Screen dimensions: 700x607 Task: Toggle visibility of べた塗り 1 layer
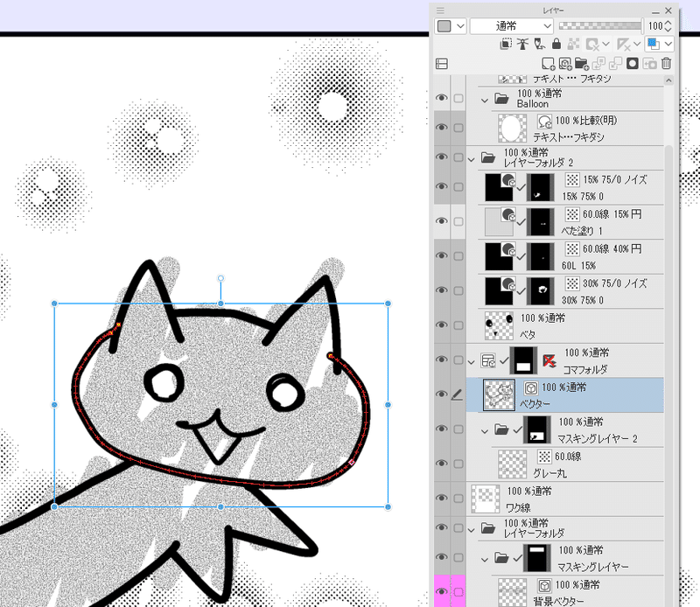pos(442,221)
